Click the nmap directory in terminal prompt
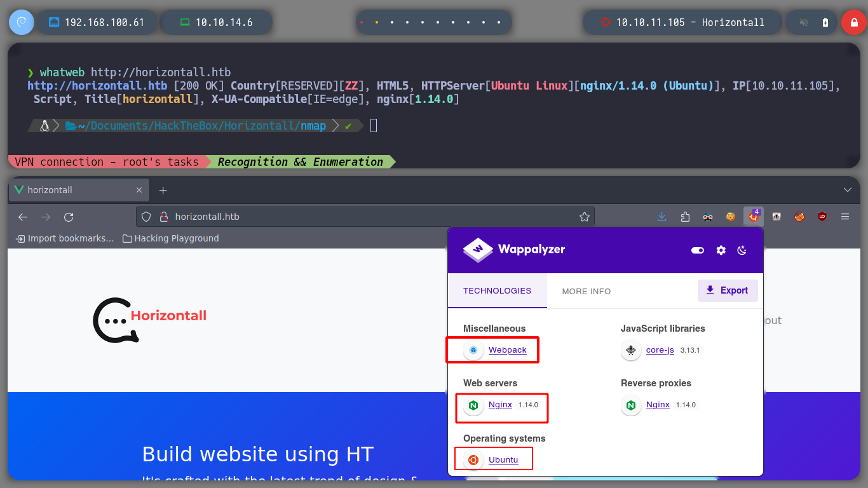868x488 pixels. pyautogui.click(x=313, y=126)
